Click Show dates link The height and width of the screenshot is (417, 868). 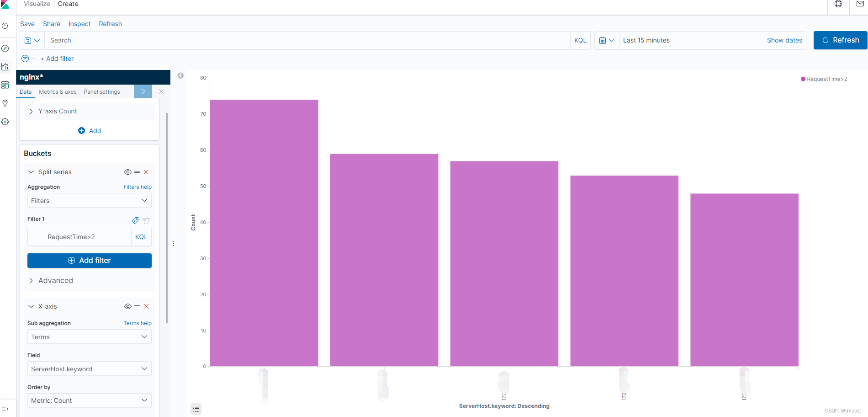point(784,40)
